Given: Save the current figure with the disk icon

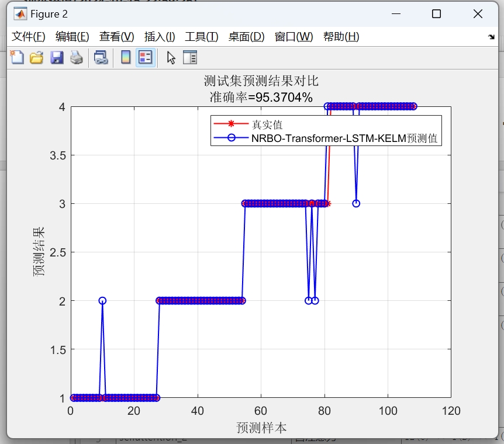Looking at the screenshot, I should (57, 57).
